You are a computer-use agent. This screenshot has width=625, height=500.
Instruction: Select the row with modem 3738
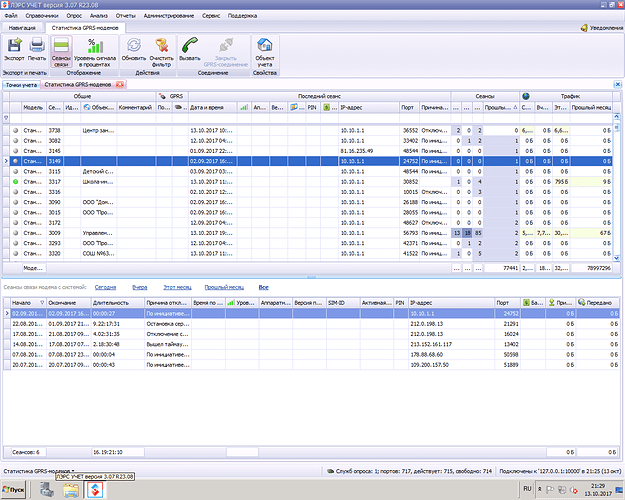tap(311, 130)
